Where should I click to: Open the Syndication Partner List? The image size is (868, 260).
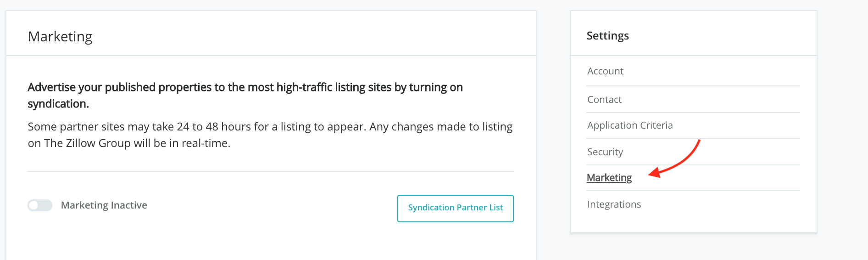point(455,208)
